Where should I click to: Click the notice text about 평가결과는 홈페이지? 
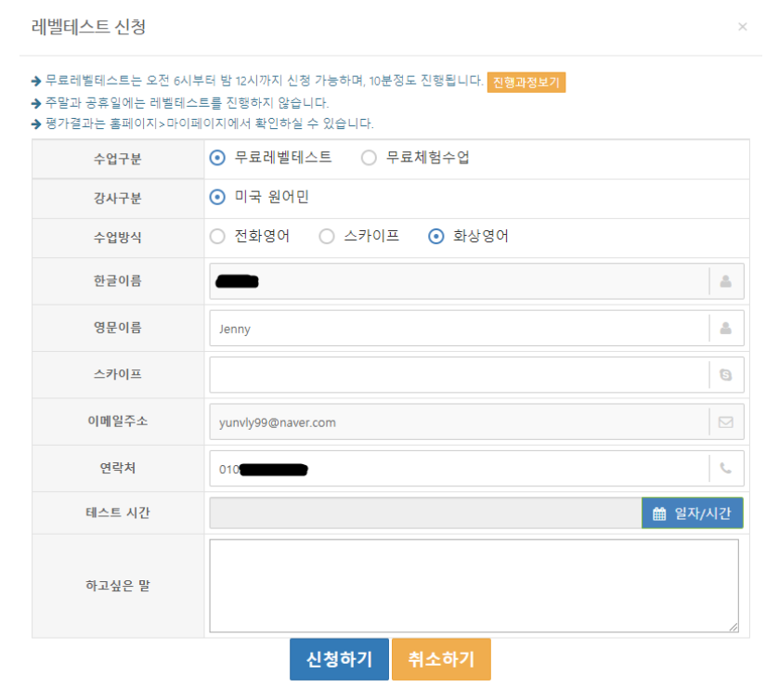pyautogui.click(x=210, y=123)
